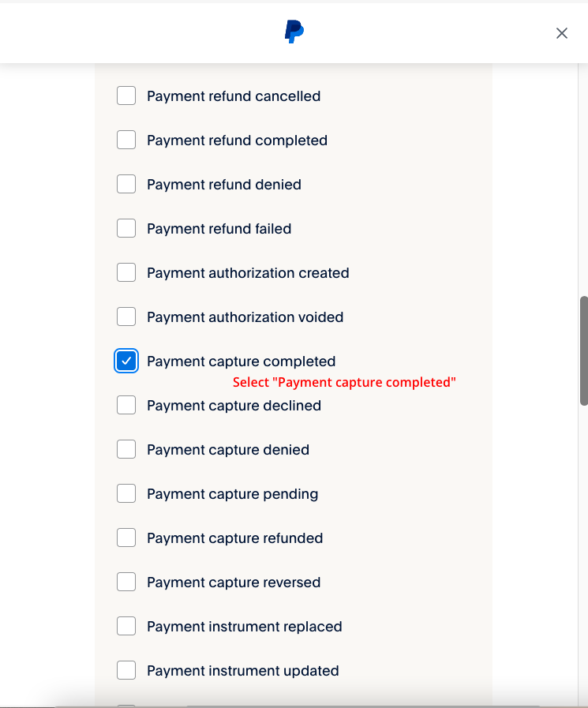
Task: Enable the Payment instrument replaced event
Action: tap(126, 627)
